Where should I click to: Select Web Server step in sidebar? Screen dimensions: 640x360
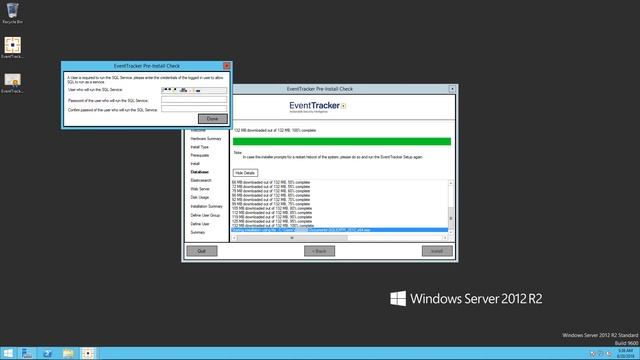[200, 189]
